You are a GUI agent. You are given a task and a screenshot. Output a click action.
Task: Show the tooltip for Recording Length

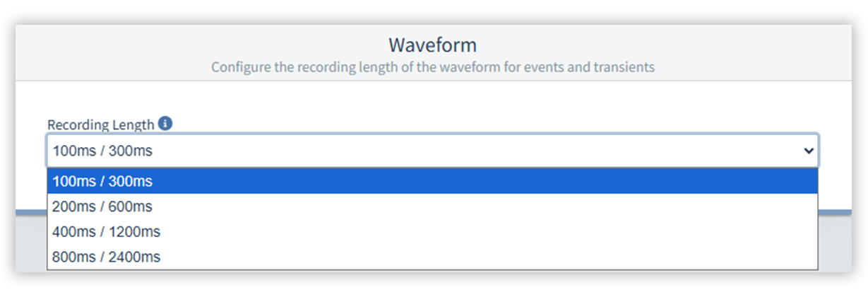point(165,124)
